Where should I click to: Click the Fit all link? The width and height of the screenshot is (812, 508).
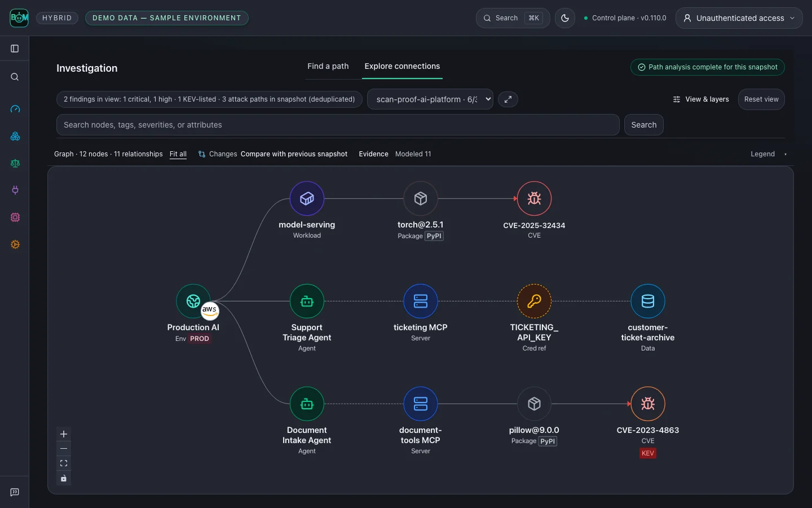pyautogui.click(x=178, y=154)
